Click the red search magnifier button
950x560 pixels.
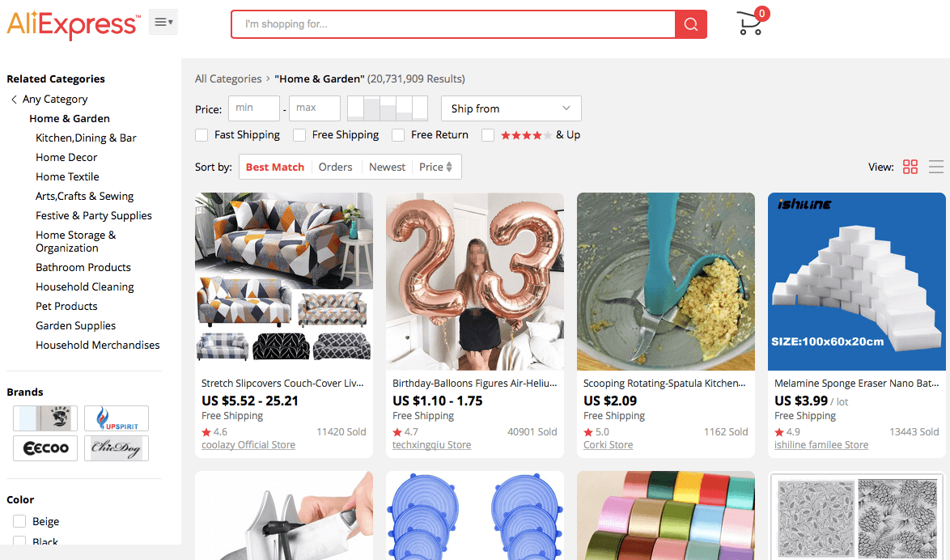tap(691, 24)
